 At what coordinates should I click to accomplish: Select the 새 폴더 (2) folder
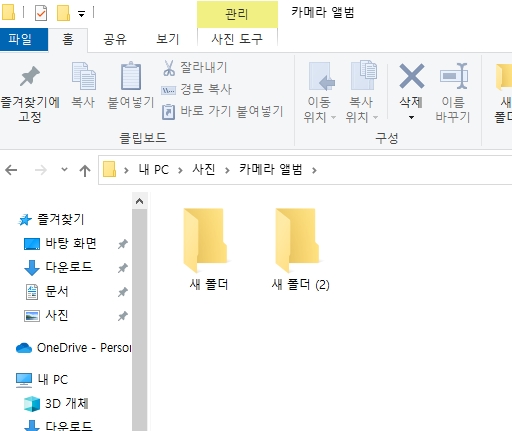[x=300, y=249]
